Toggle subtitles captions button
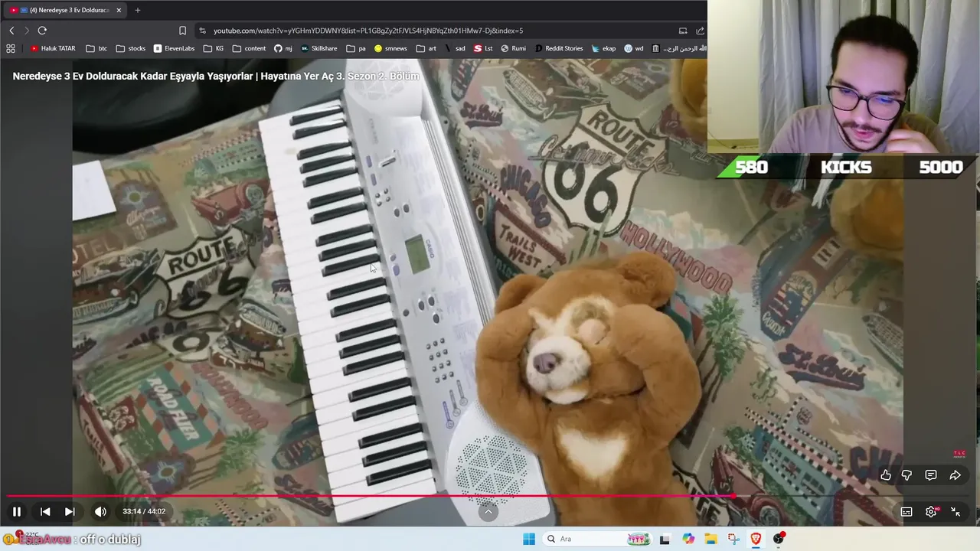 tap(906, 512)
